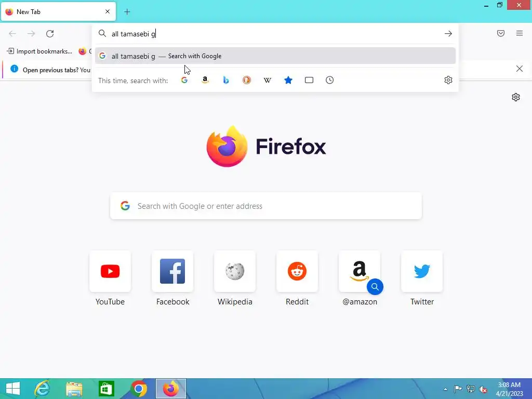Screen dimensions: 532x399
Task: Open File Explorer from taskbar
Action: (x=74, y=389)
